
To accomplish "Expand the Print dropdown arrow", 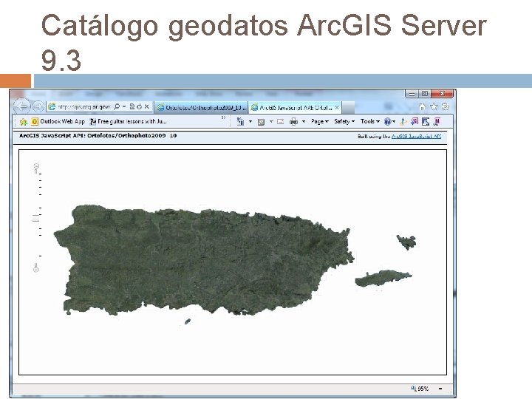I will point(304,121).
